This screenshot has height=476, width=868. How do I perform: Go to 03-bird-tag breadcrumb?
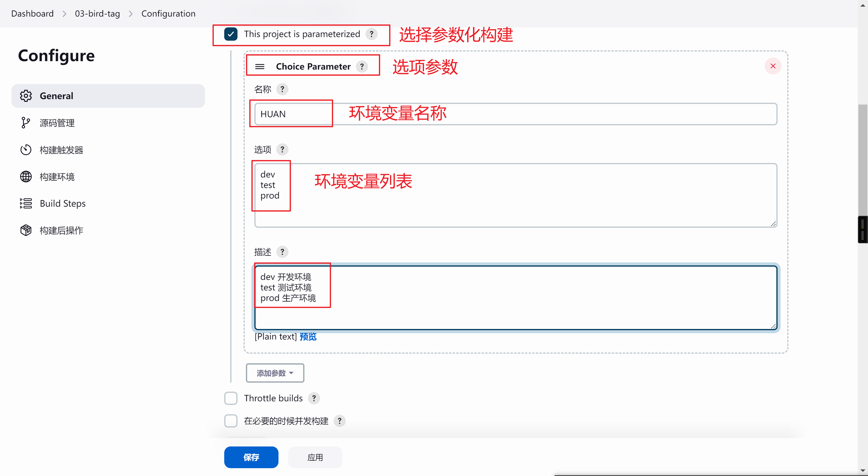click(97, 14)
